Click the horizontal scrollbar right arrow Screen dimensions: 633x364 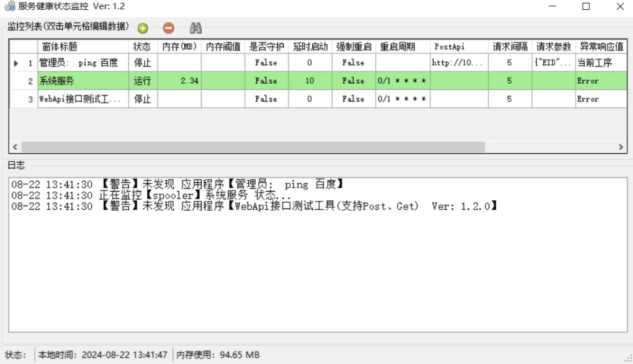tap(621, 147)
